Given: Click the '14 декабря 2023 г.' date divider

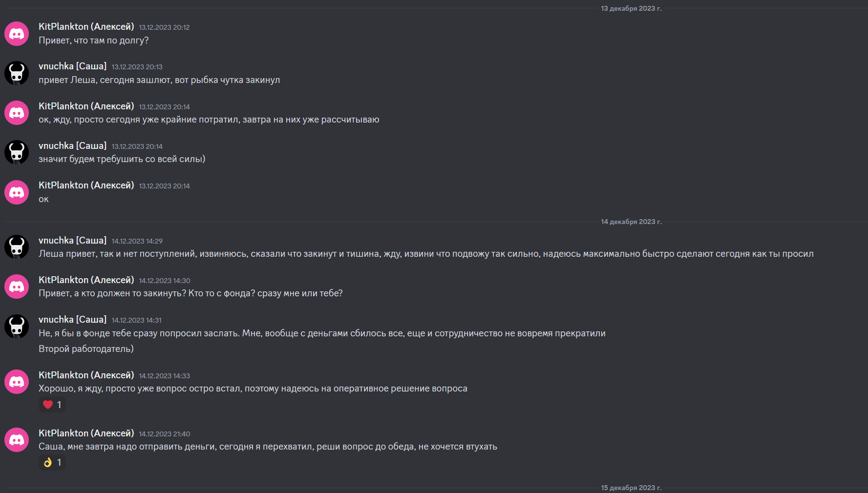Looking at the screenshot, I should point(631,222).
